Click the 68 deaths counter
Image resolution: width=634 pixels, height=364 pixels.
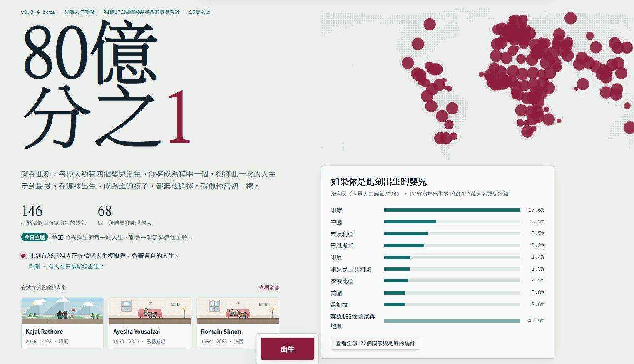pos(104,211)
